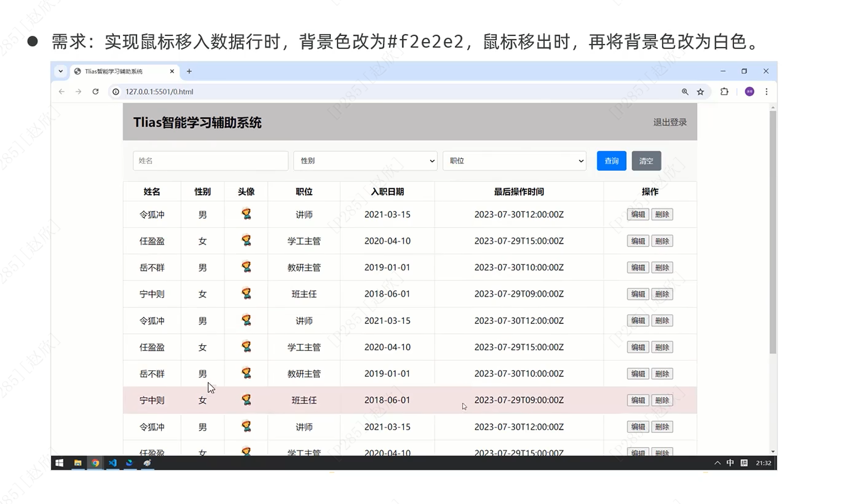Click the 退出登录 link
This screenshot has height=504, width=850.
coord(670,122)
